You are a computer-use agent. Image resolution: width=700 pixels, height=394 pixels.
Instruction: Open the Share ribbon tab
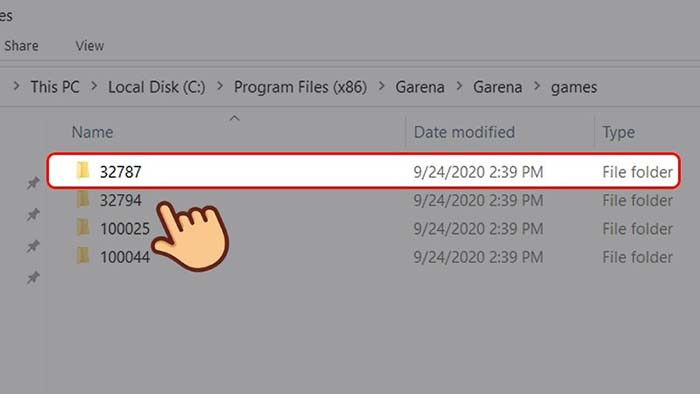tap(21, 46)
